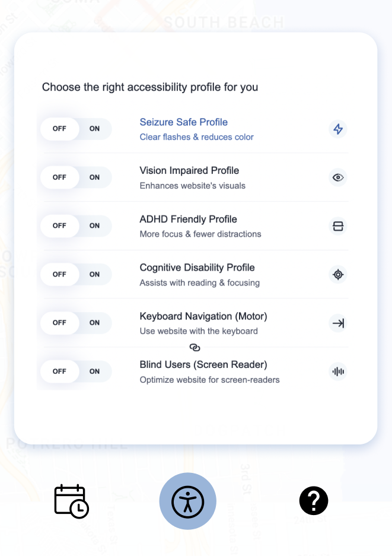392x556 pixels.
Task: Click the Vision Impaired eye icon
Action: 338,177
